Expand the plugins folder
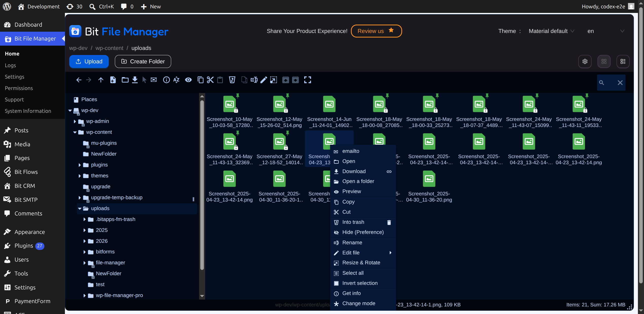Image resolution: width=644 pixels, height=314 pixels. pyautogui.click(x=80, y=165)
